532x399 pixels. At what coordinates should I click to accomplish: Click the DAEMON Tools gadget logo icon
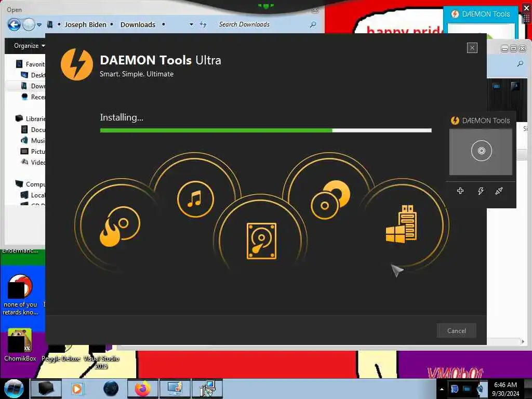455,121
